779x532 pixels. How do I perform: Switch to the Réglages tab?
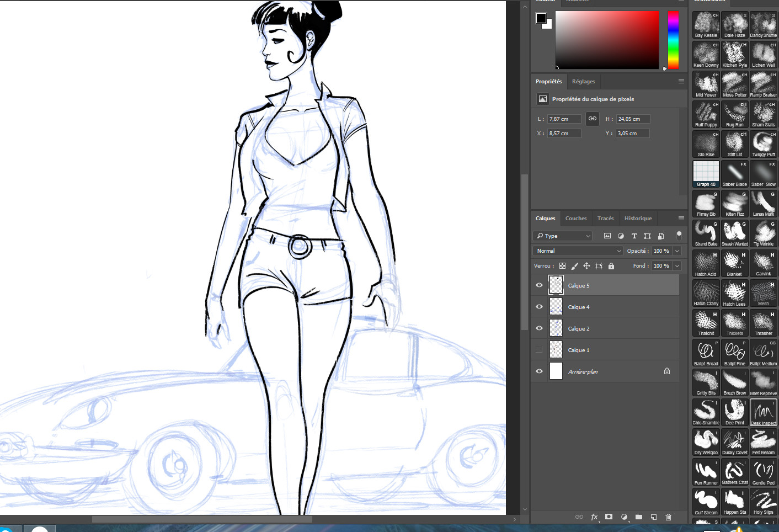584,82
